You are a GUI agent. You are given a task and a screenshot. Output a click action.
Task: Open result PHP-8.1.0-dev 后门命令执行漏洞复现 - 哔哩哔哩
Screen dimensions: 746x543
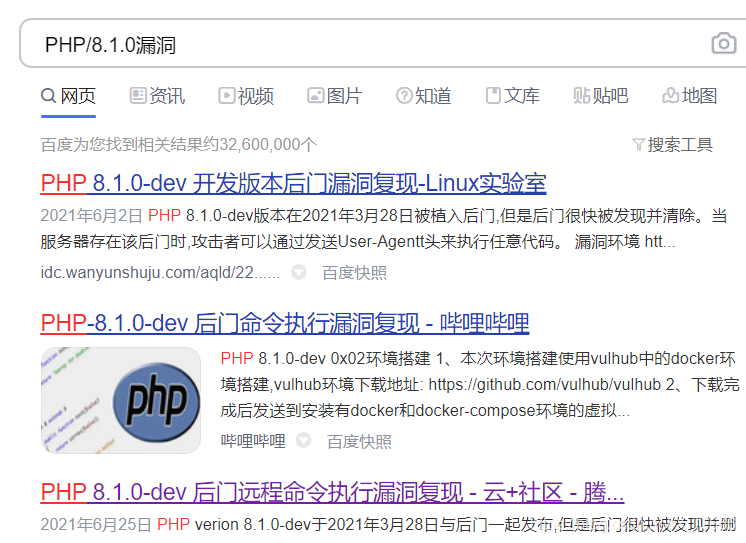[285, 323]
